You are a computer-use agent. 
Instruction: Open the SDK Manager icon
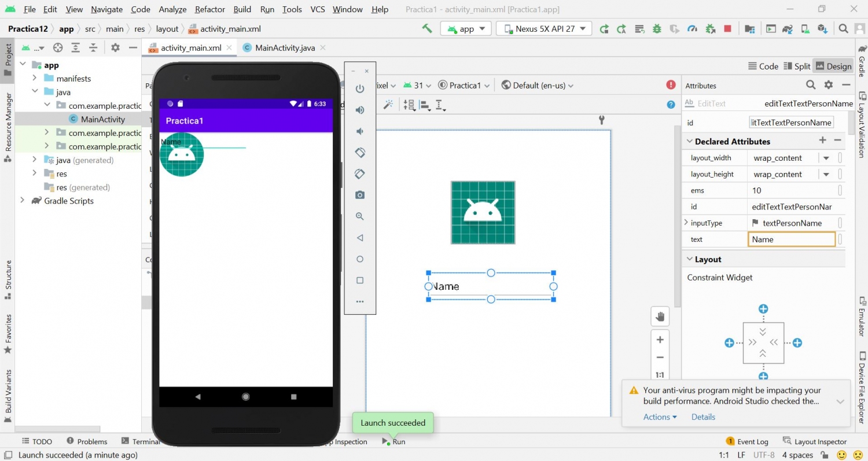click(x=822, y=28)
